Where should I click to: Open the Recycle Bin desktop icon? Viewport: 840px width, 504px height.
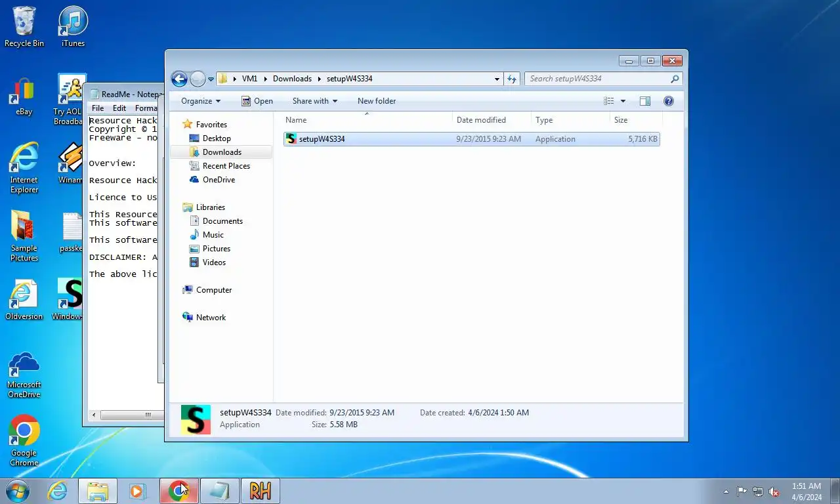[24, 27]
